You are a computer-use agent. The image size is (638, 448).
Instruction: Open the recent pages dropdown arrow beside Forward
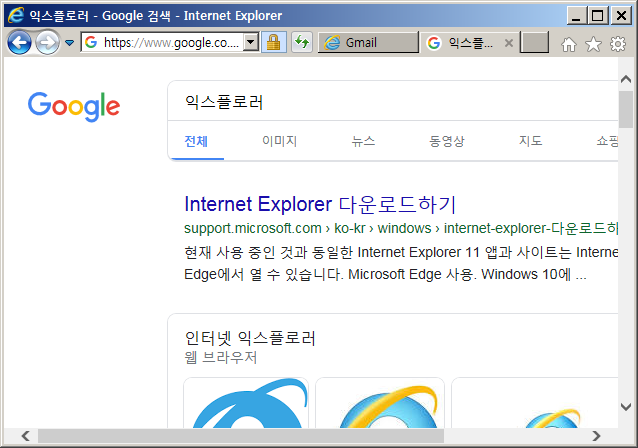(x=70, y=42)
